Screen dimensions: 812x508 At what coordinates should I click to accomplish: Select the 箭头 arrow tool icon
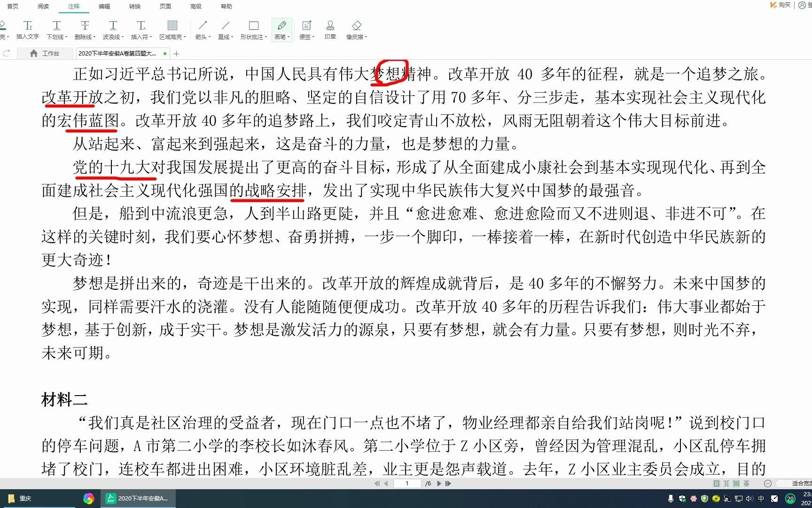(x=203, y=25)
